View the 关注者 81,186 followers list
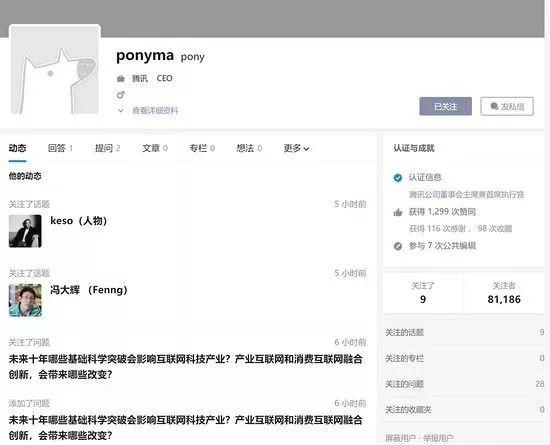Viewport: 550px width, 445px height. [x=504, y=292]
